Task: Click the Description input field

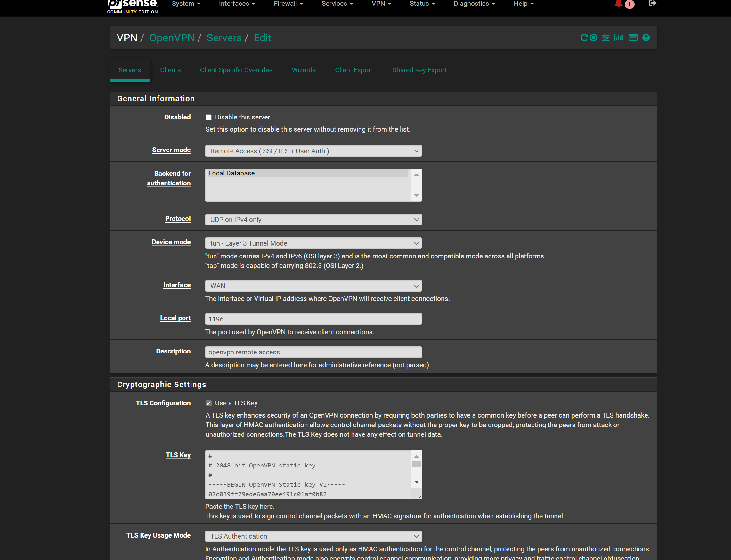Action: tap(314, 352)
